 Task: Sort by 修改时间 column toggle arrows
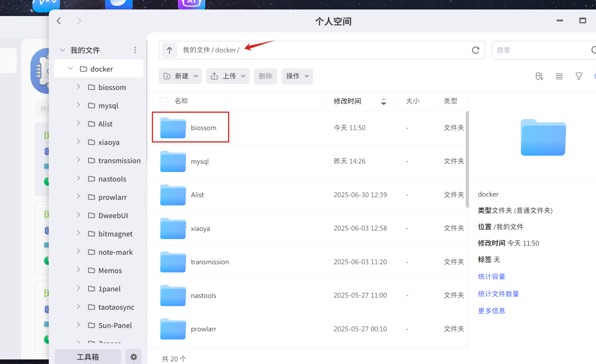point(383,101)
